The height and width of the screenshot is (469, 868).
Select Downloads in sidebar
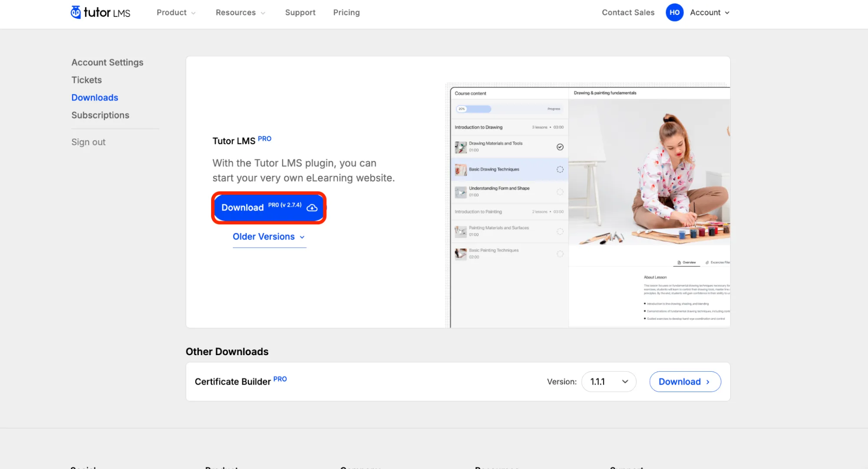point(95,97)
